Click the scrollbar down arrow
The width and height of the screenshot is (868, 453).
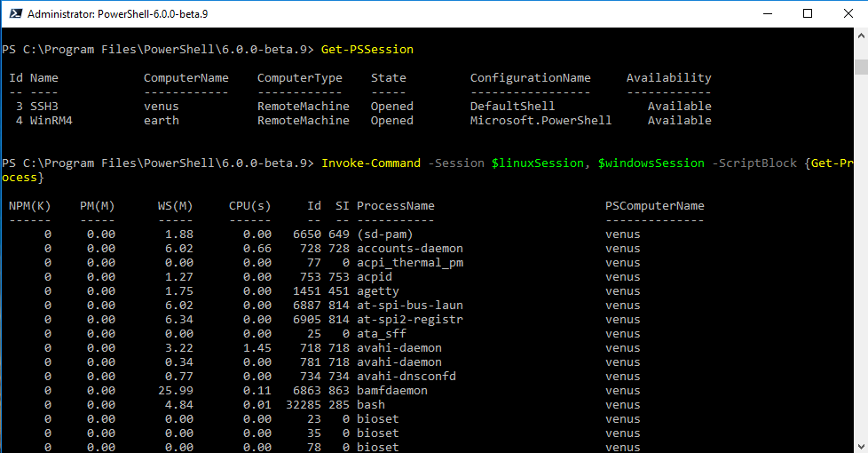click(861, 446)
